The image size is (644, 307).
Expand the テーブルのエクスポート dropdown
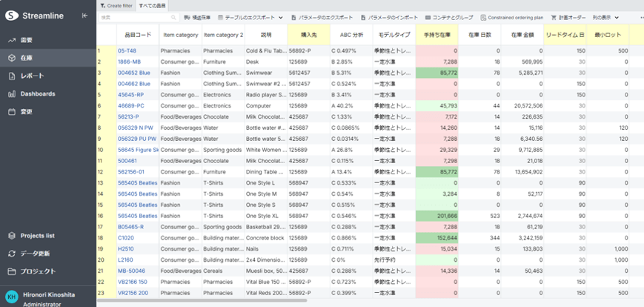coord(281,17)
